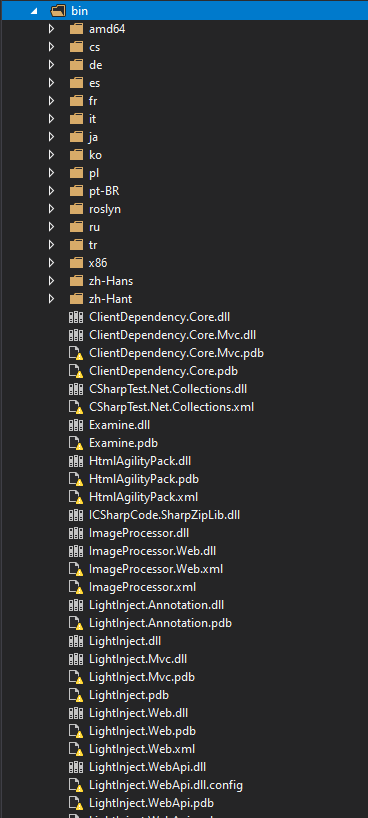Select file LightInject.Web.dll

(x=138, y=713)
